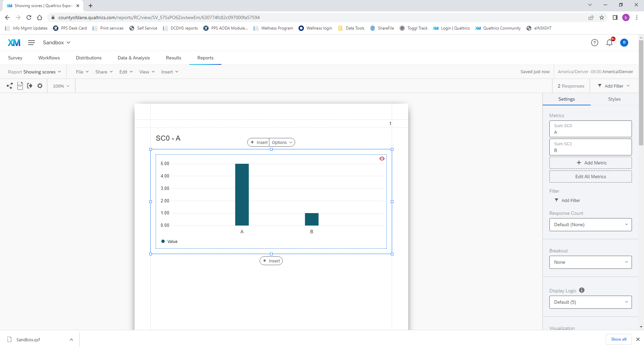This screenshot has height=349, width=644.
Task: Go to the Survey tab
Action: click(x=15, y=58)
